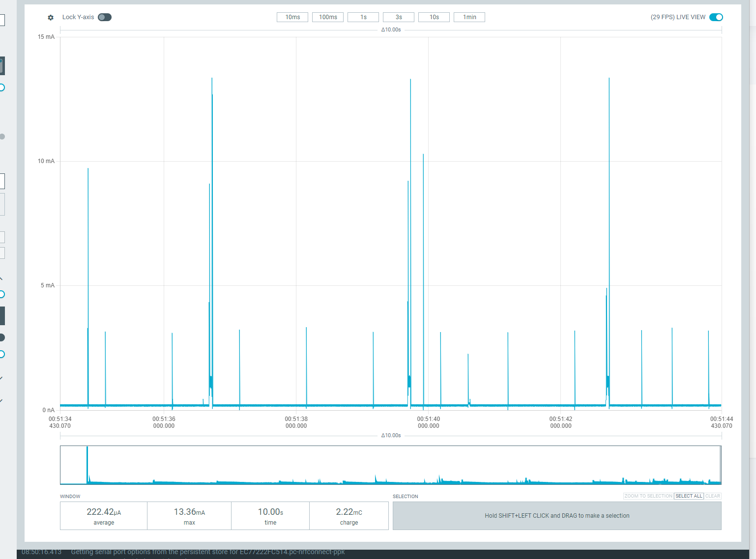Set time window to 3s
756x559 pixels.
click(399, 17)
